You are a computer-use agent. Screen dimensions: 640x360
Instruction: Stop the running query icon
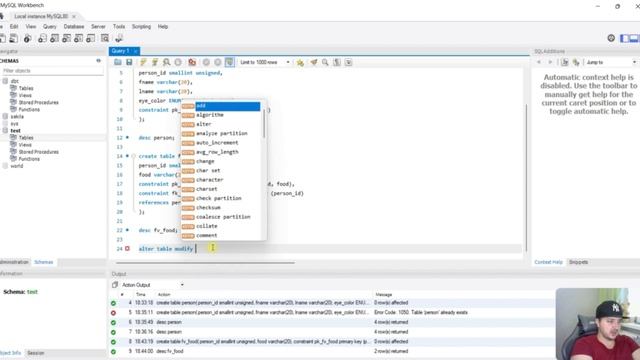coord(178,62)
